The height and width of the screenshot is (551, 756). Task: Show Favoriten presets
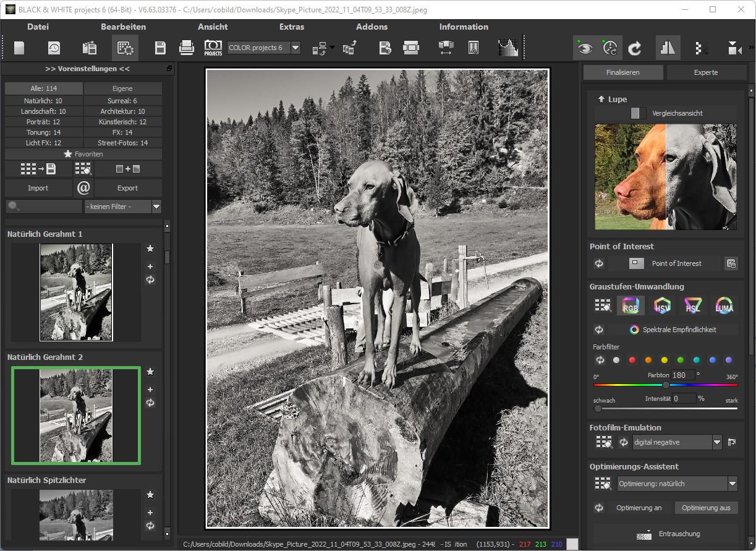tap(83, 154)
